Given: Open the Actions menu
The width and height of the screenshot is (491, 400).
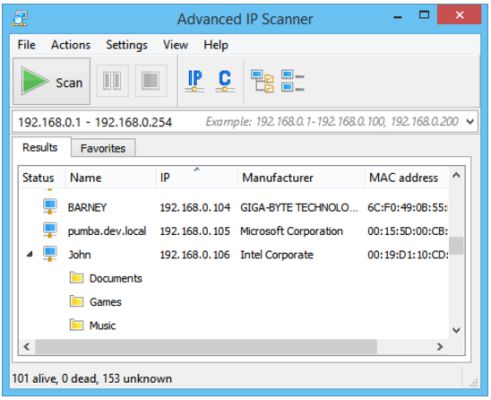Looking at the screenshot, I should 71,45.
